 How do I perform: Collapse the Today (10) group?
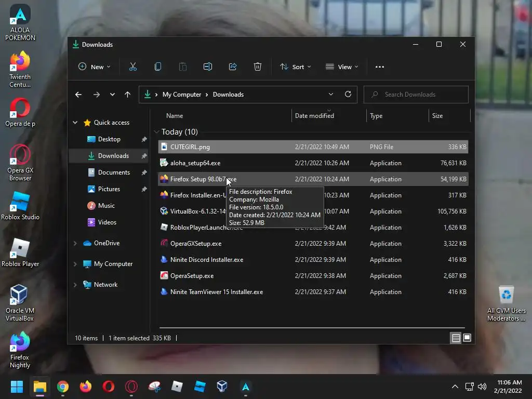coord(156,131)
